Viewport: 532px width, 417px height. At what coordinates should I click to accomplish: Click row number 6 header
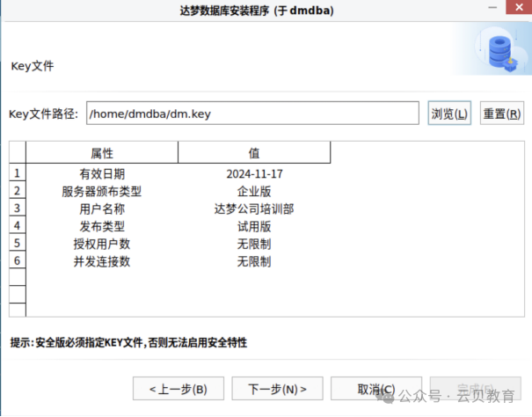click(x=18, y=260)
